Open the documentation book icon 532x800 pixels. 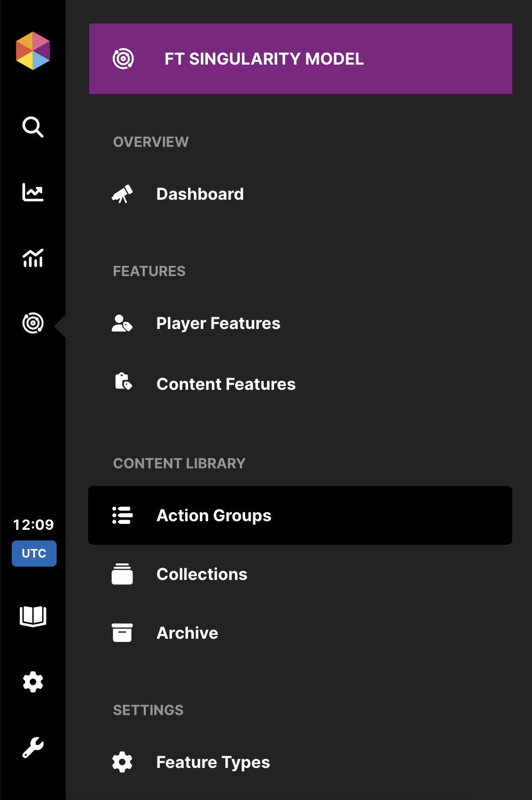[x=33, y=616]
